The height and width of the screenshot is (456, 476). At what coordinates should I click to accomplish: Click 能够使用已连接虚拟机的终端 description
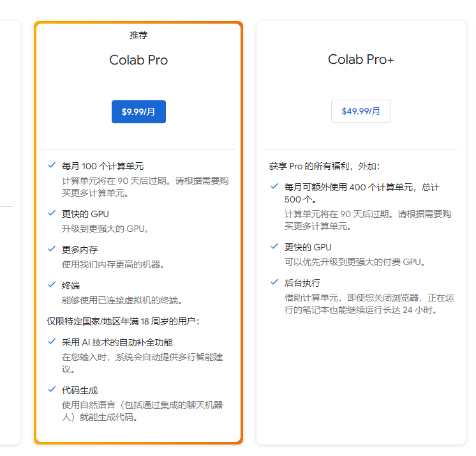click(122, 300)
